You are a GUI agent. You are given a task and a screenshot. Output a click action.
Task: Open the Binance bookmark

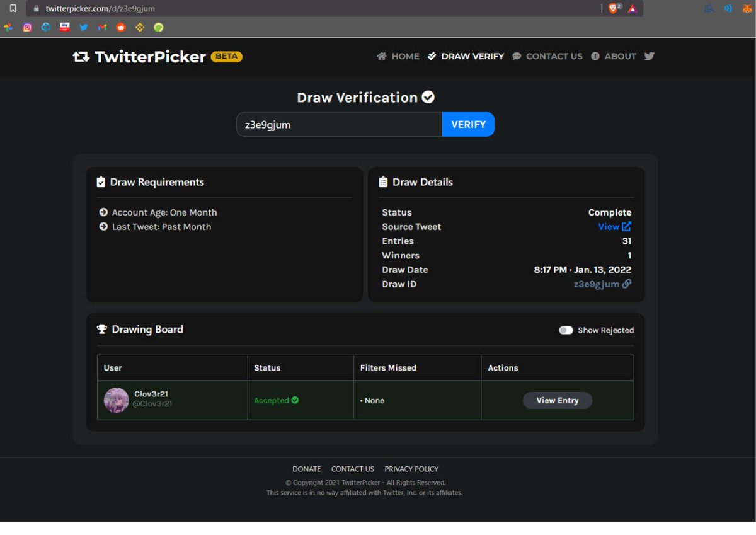(x=140, y=27)
